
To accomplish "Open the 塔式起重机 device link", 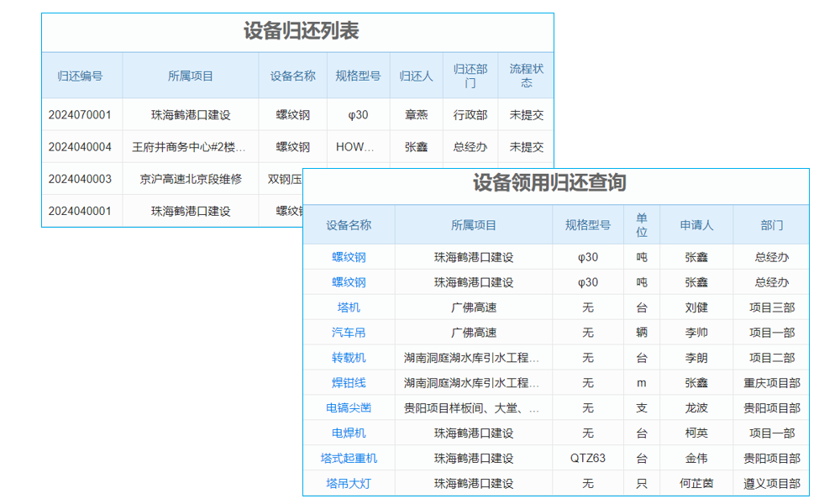I will click(349, 458).
